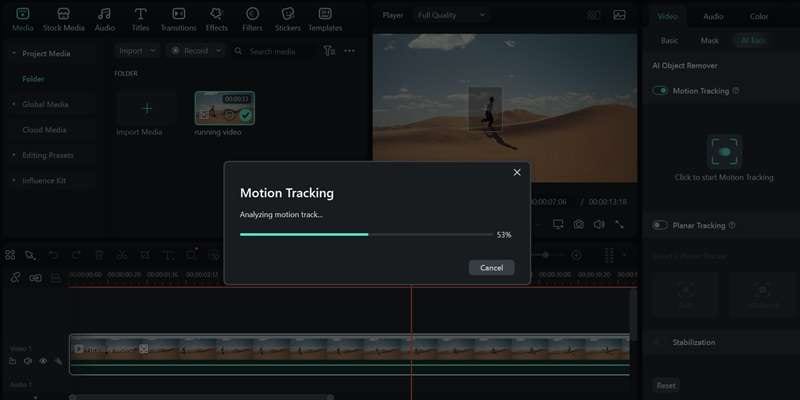The image size is (800, 400).
Task: Click the Motion Tracking start target icon
Action: coord(724,152)
